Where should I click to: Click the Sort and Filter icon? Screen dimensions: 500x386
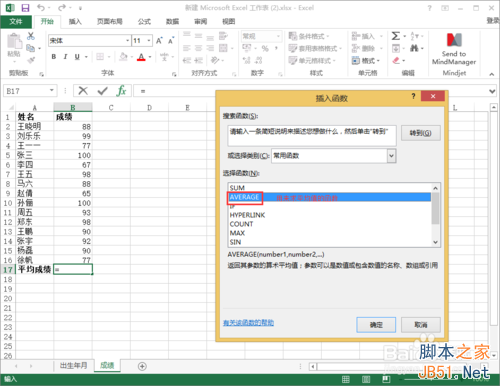pos(414,36)
